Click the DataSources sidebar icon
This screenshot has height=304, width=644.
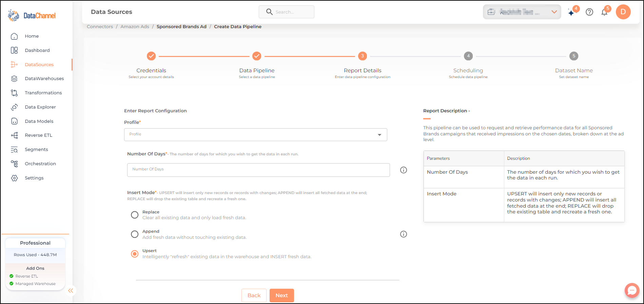14,64
